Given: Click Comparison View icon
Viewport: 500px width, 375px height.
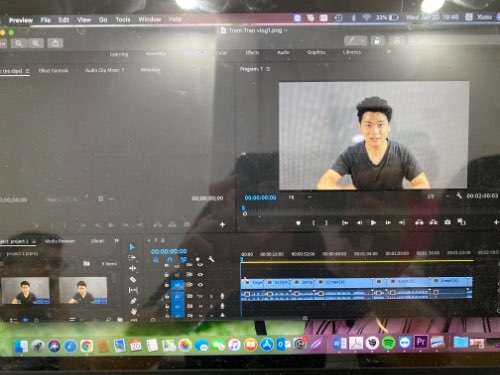Looking at the screenshot, I should tap(461, 222).
